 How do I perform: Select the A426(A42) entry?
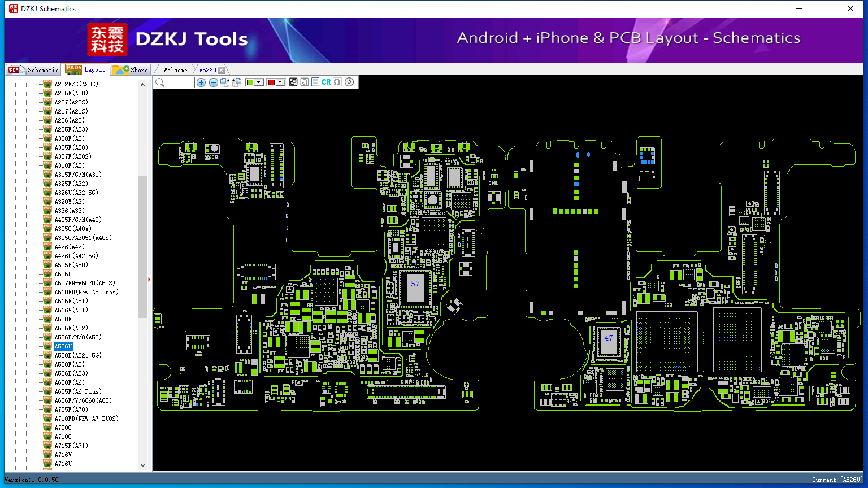[x=70, y=247]
